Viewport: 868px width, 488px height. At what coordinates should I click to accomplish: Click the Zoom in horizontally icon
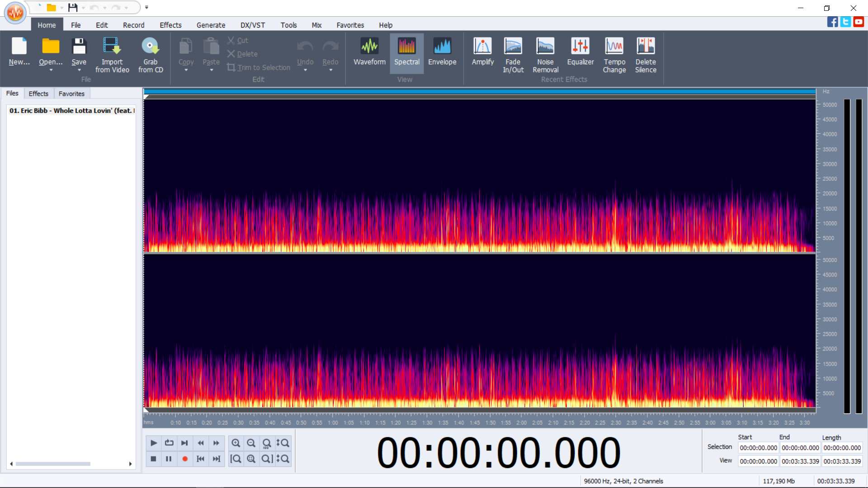(236, 443)
